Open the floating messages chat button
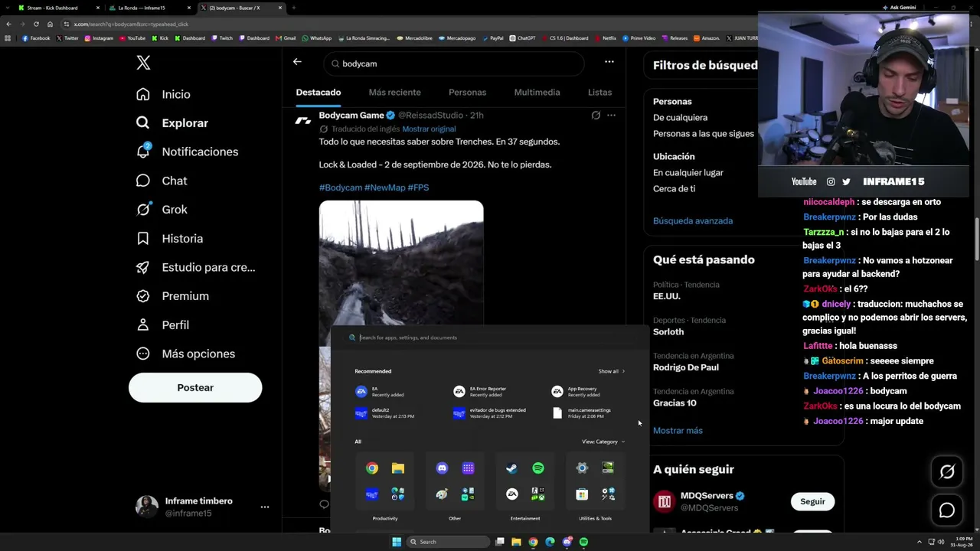The height and width of the screenshot is (551, 980). click(947, 510)
